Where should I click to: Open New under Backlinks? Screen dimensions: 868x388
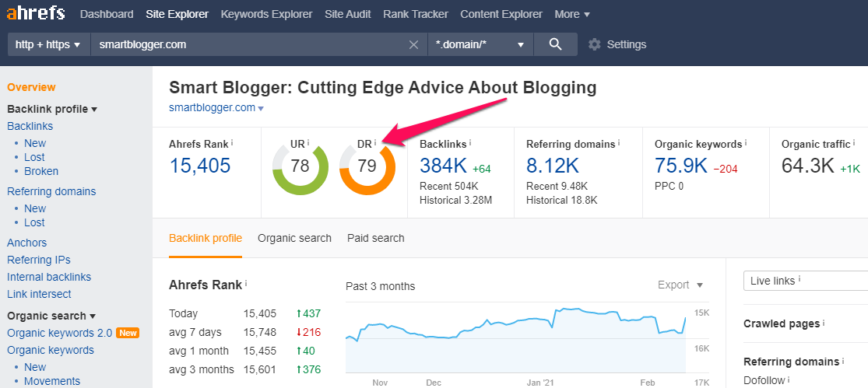35,143
